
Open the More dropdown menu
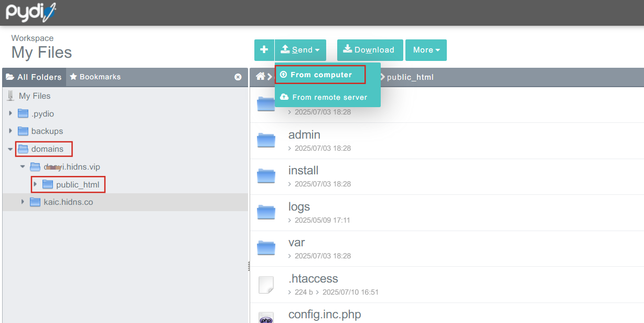(426, 50)
